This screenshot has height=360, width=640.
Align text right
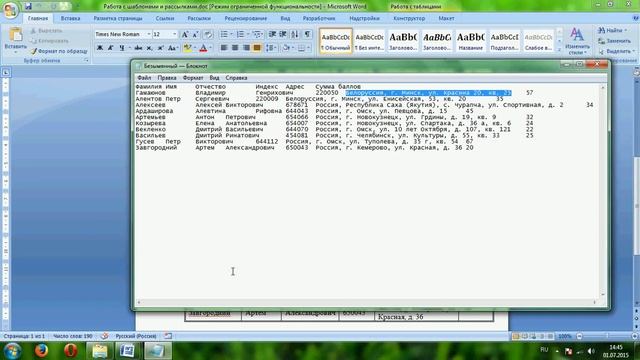(246, 48)
